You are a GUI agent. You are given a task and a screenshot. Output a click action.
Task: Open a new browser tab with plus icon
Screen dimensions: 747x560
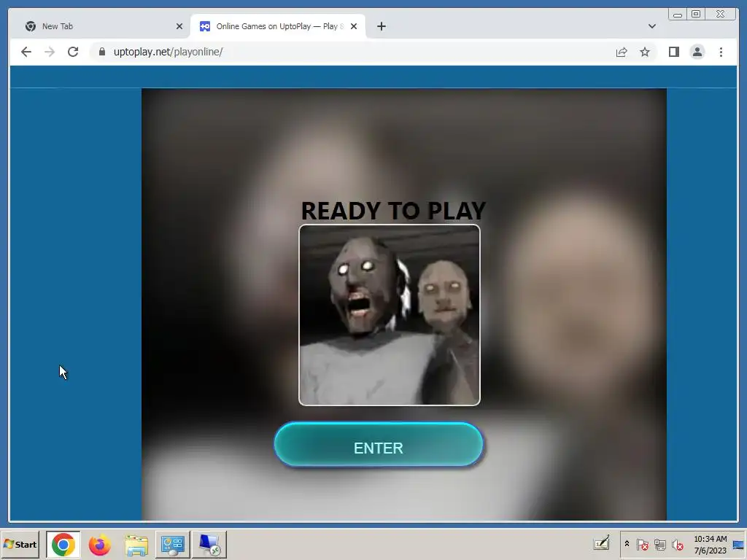381,26
